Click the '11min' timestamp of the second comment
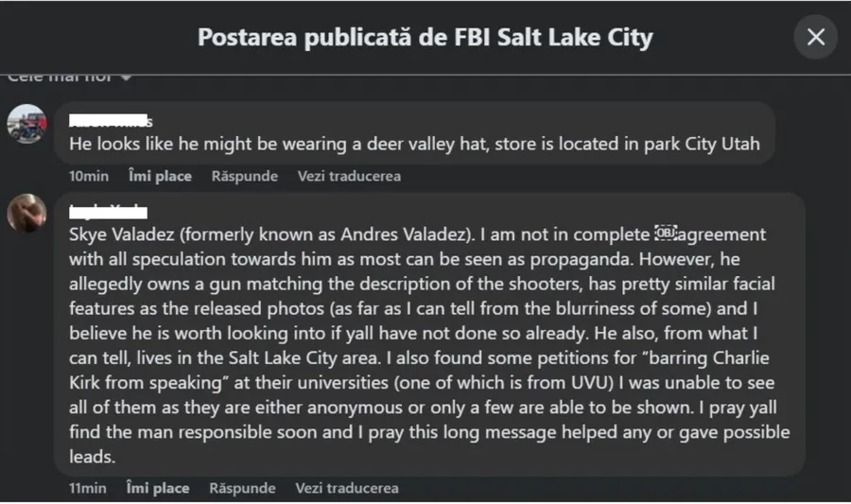The image size is (851, 504). (x=88, y=488)
